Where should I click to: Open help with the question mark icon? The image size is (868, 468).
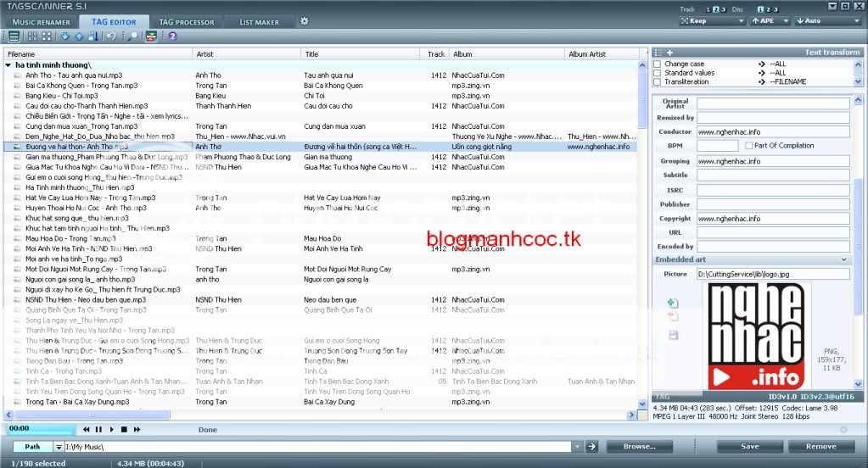[173, 36]
